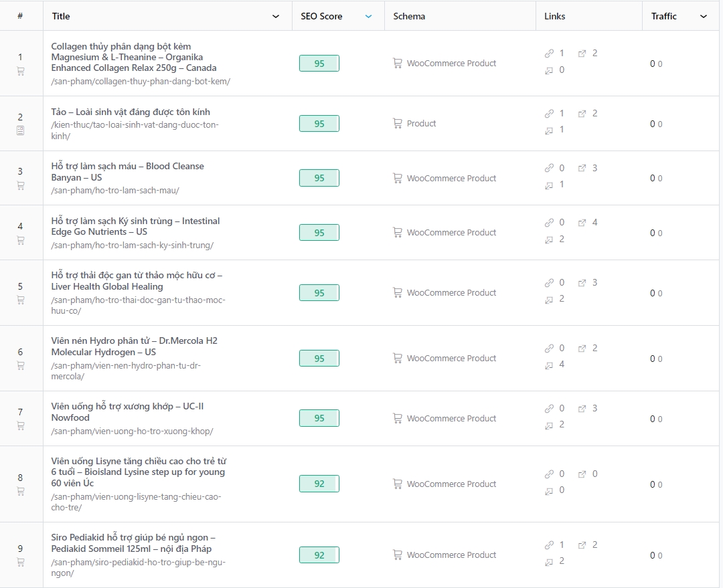Click the 92 SEO score badge of row 8

319,484
